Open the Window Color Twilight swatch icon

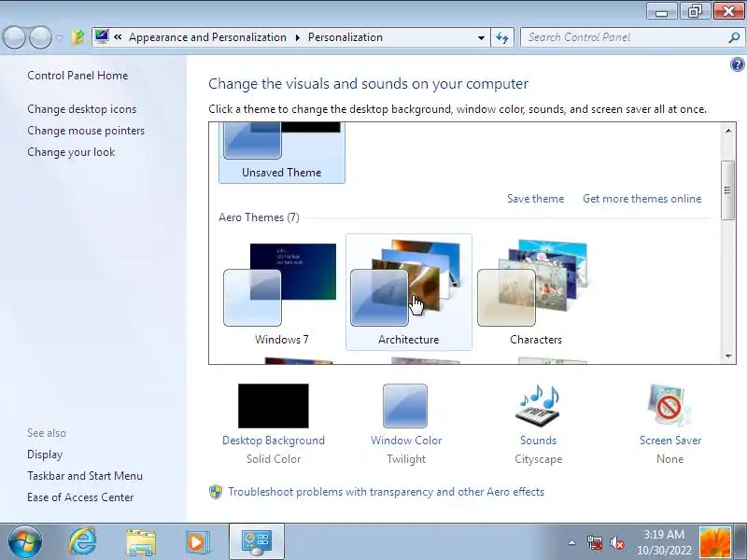coord(405,406)
